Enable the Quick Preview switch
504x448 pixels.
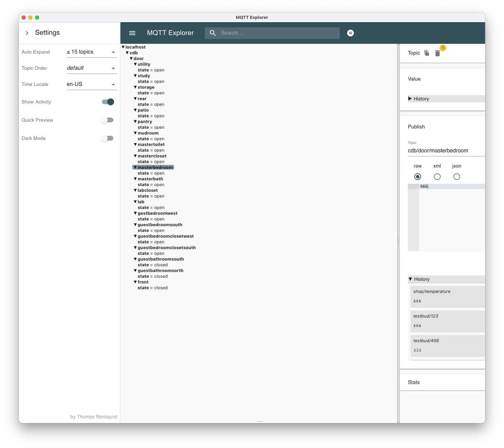(x=107, y=120)
